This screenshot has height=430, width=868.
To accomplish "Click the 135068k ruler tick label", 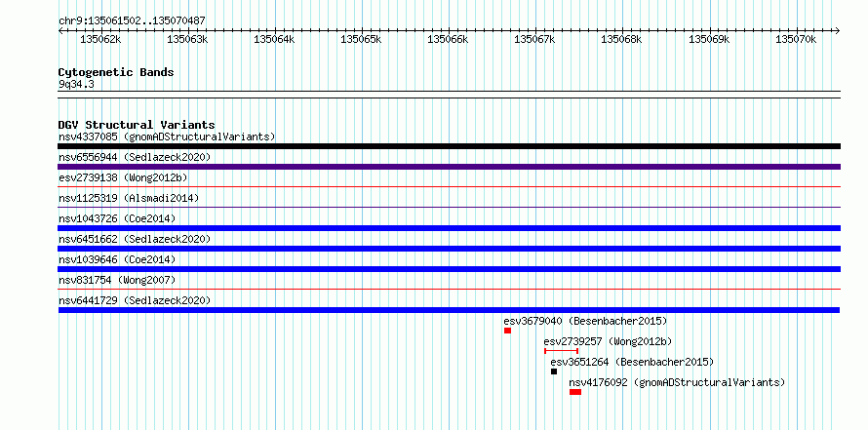I will [621, 39].
